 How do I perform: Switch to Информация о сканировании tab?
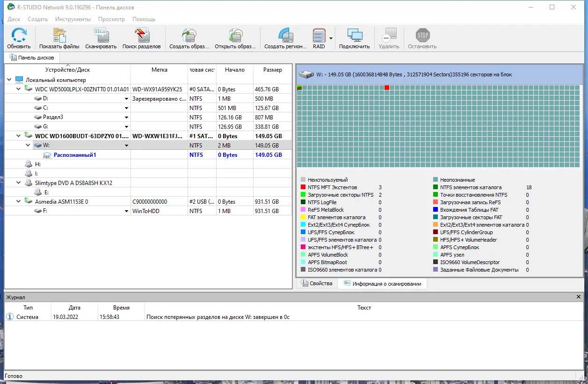[382, 283]
